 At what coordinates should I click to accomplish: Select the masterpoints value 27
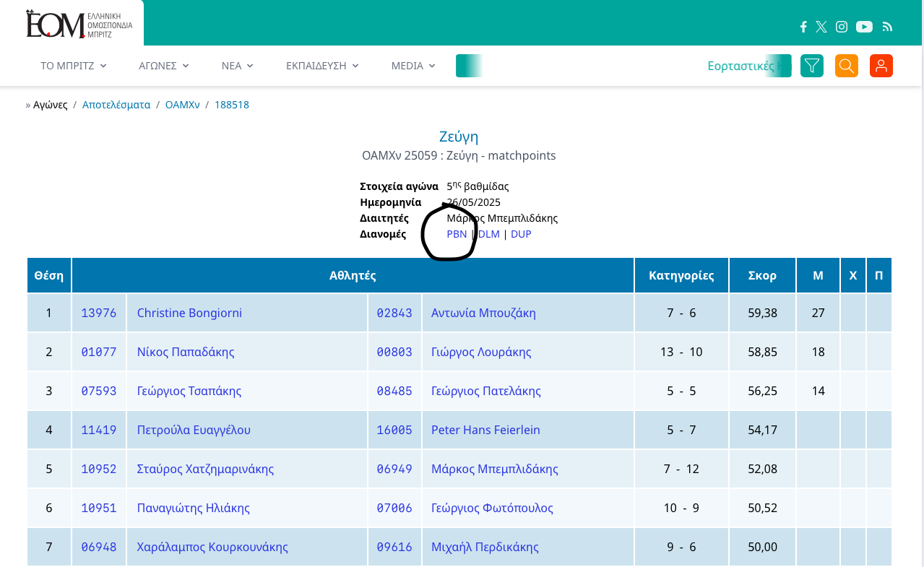coord(818,313)
